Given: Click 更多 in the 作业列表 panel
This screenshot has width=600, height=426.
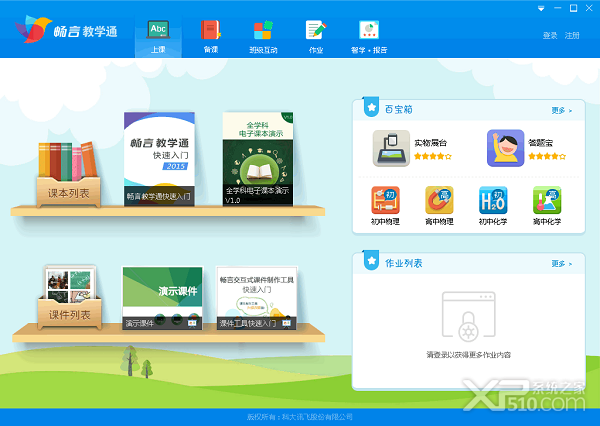Looking at the screenshot, I should (x=562, y=263).
